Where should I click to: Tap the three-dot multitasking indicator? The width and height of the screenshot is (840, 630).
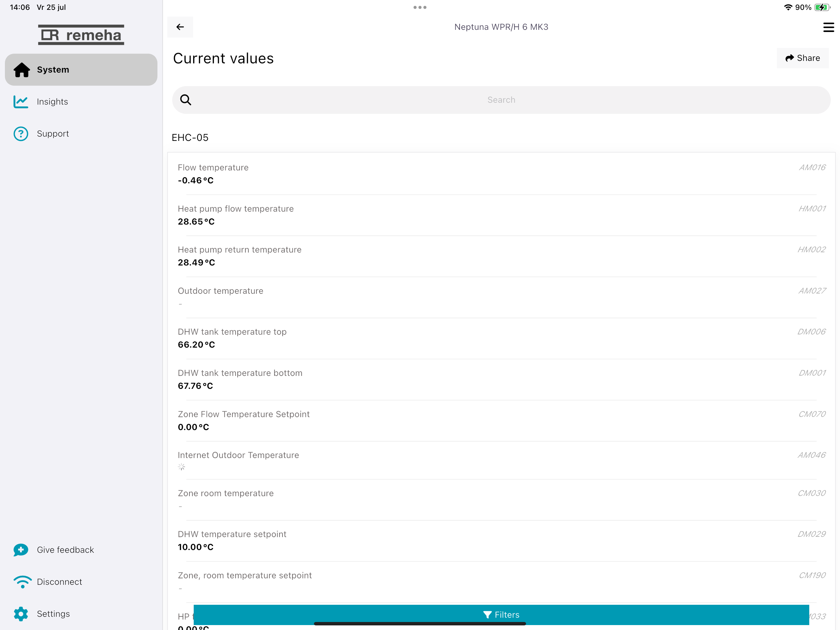pyautogui.click(x=420, y=7)
